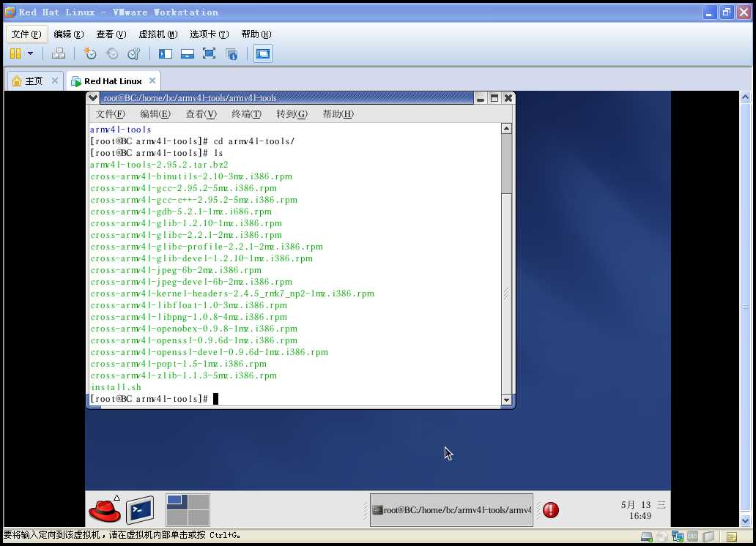Viewport: 756px width, 546px height.
Task: Click the VMware pause/suspend icon
Action: click(x=15, y=53)
